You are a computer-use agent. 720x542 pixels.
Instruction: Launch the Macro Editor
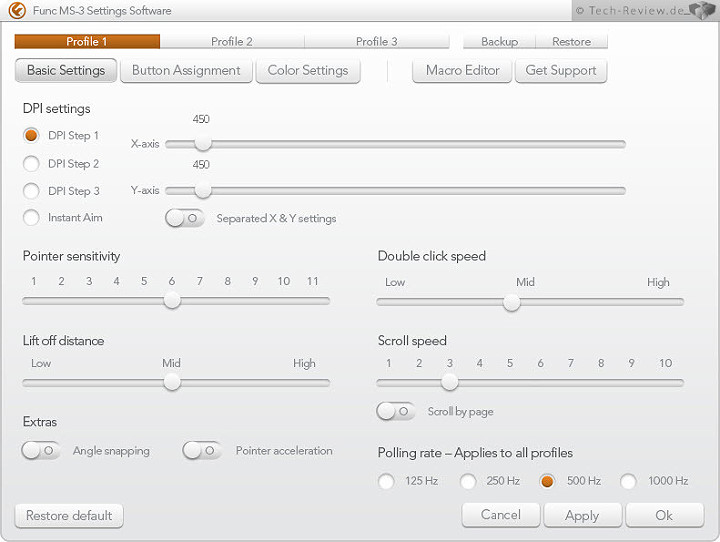[462, 70]
